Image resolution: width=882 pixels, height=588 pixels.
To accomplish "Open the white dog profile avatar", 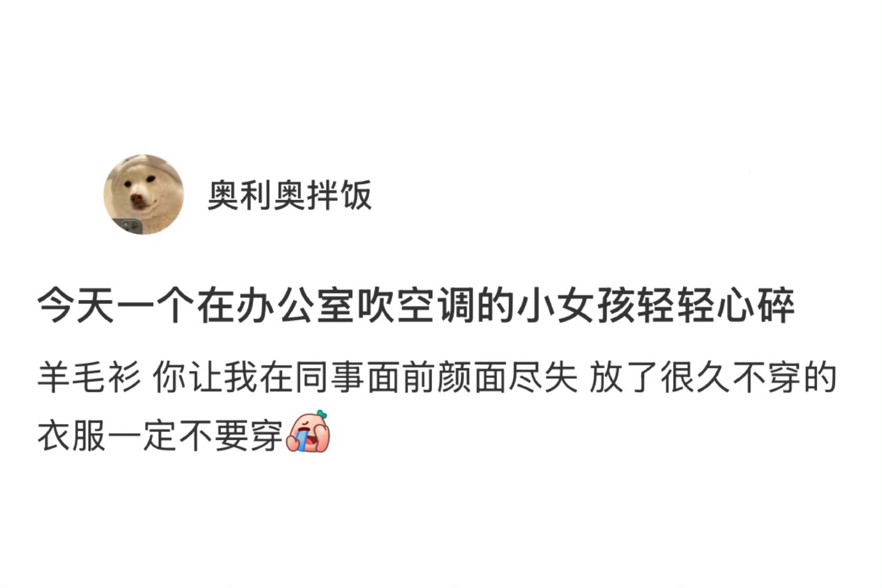I will tap(144, 195).
